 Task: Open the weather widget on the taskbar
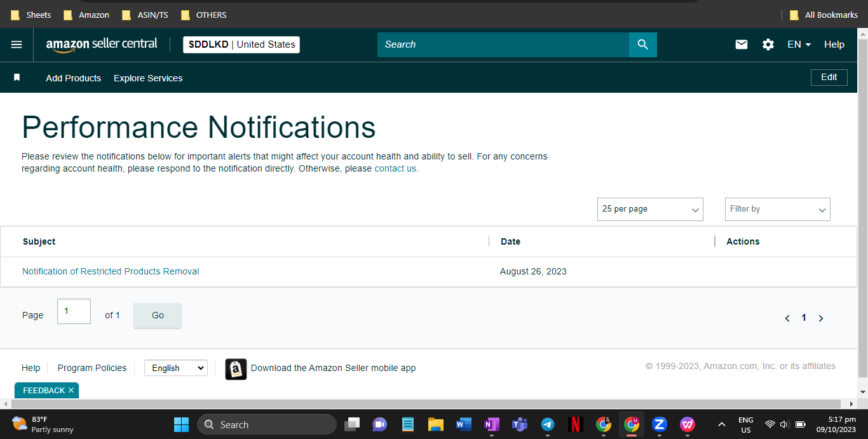tap(43, 424)
